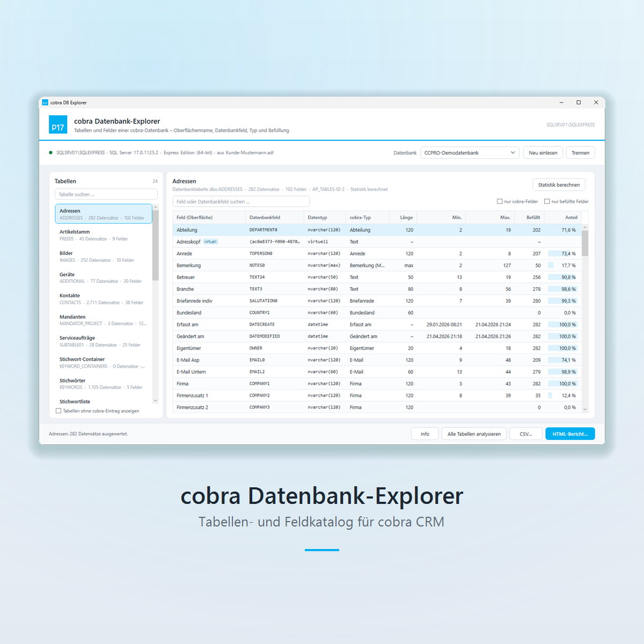Click the p17 logo icon in header
This screenshot has height=644, width=644.
click(58, 125)
